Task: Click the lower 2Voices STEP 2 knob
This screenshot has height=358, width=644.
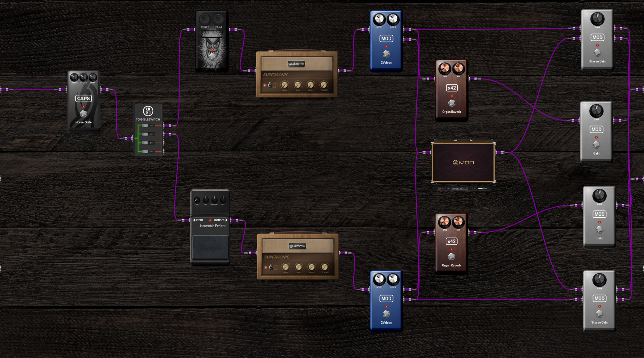Action: tap(393, 279)
